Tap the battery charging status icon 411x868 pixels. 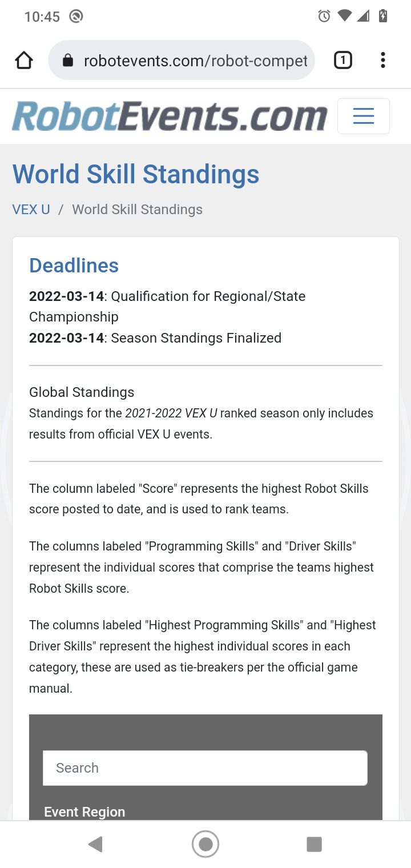point(383,15)
